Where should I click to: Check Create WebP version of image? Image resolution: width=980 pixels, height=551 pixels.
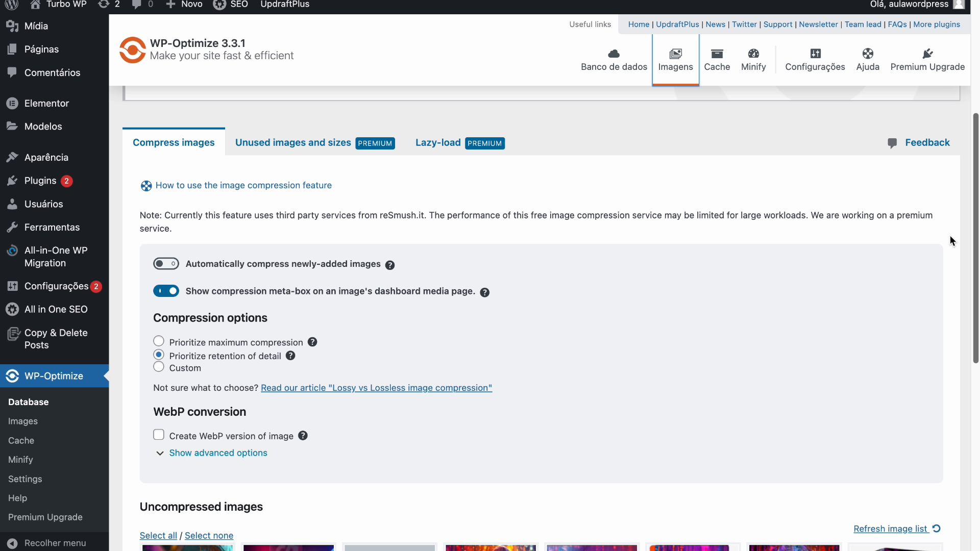[159, 435]
